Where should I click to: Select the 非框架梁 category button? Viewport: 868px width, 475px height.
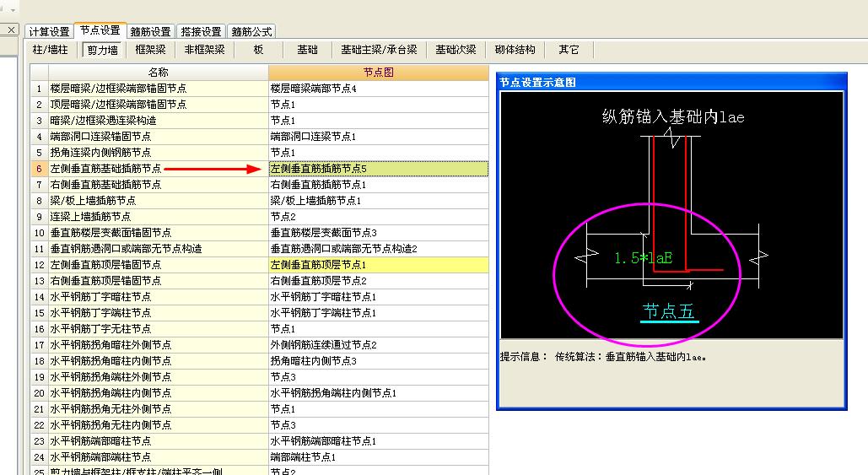(204, 50)
